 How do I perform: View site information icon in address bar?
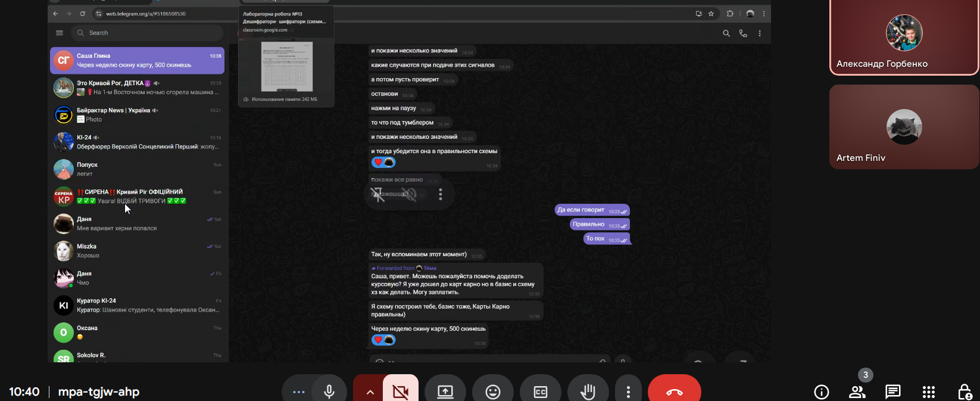pyautogui.click(x=99, y=14)
